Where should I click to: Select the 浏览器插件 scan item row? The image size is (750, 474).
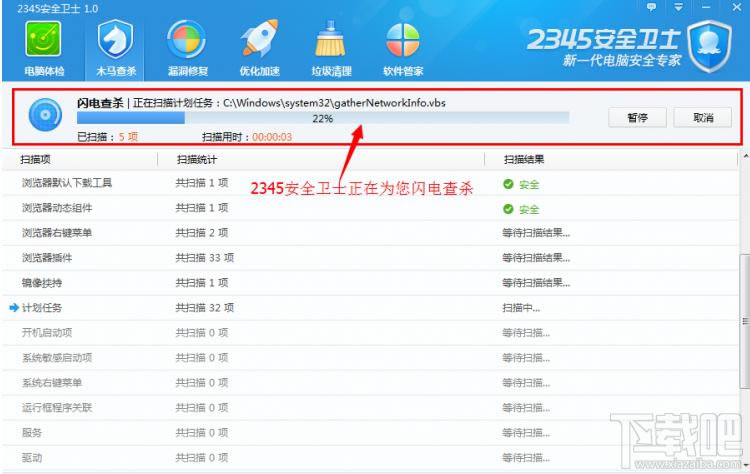[x=47, y=258]
